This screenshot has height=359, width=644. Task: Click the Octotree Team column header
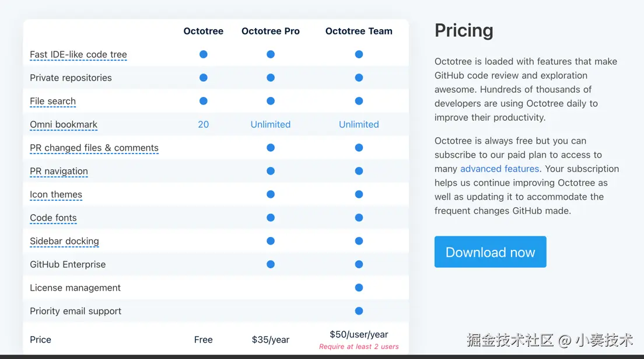tap(359, 32)
